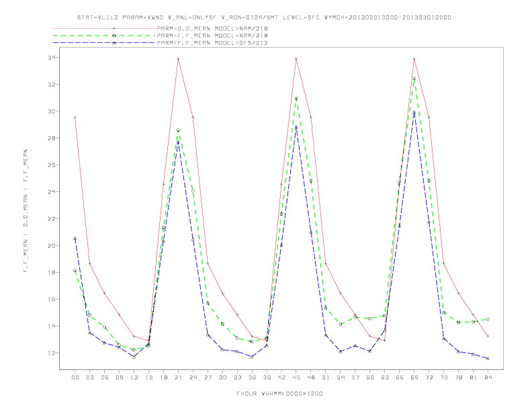Screen dimensions: 532x411
Task: Click the red solid legend line sample
Action: point(104,28)
